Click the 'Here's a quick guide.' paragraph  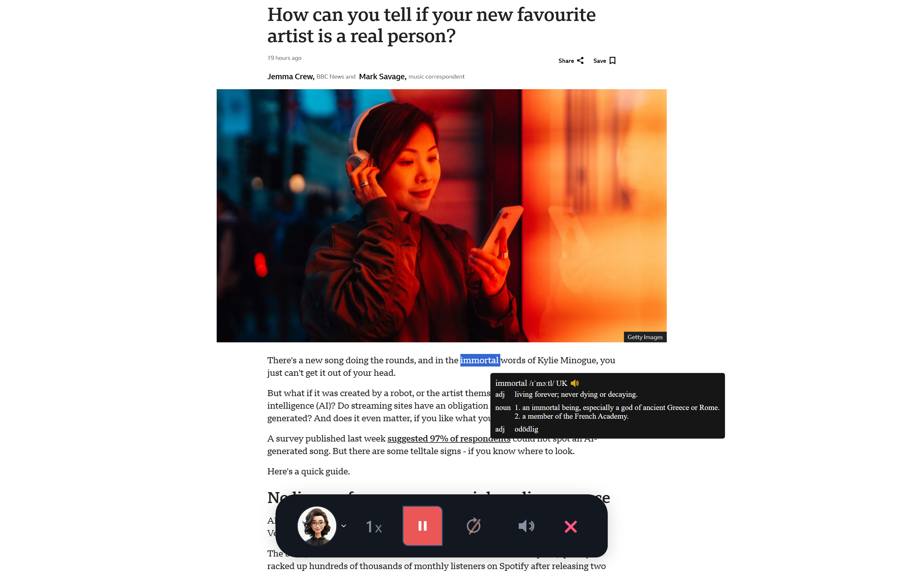(308, 471)
